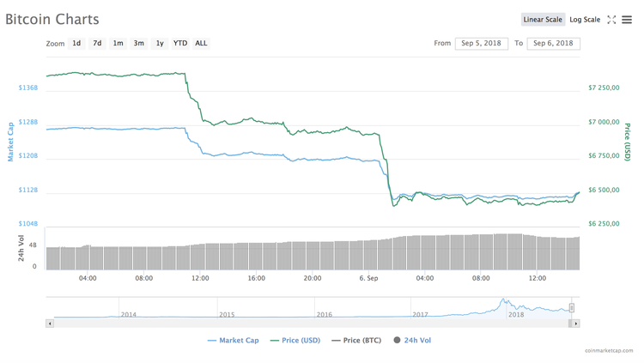Click the $120B market cap label
The width and height of the screenshot is (644, 363).
click(x=28, y=155)
